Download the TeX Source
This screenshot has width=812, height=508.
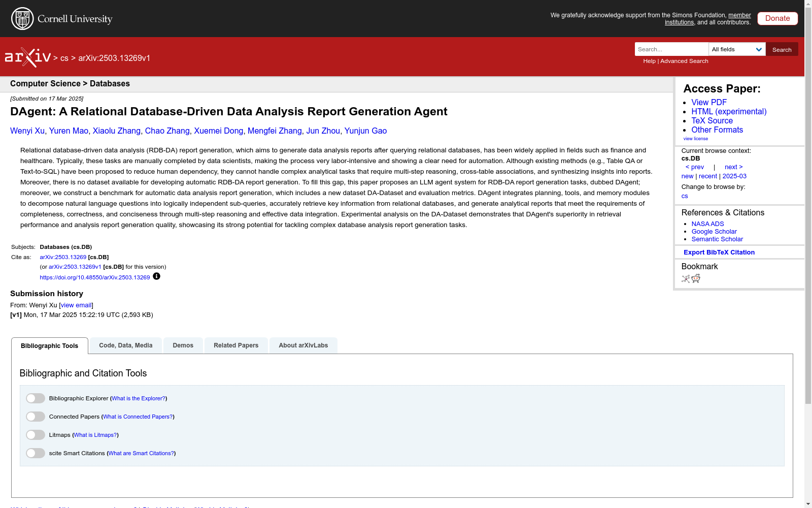(712, 121)
